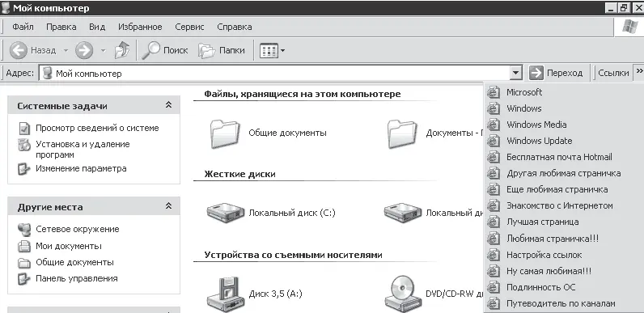Viewport: 644px width, 313px height.
Task: Expand the address bar dropdown list
Action: 516,74
